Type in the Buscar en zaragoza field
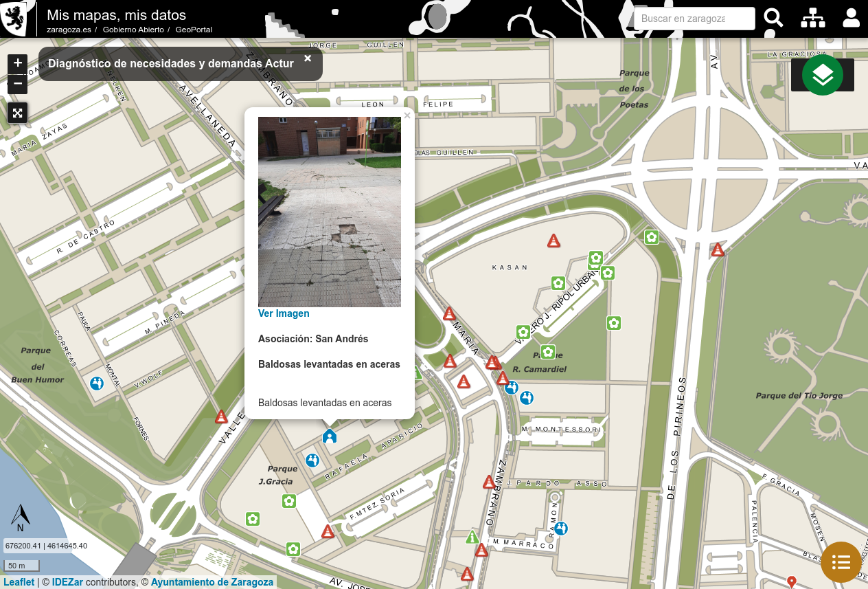Screen dimensions: 868x589 [694, 19]
